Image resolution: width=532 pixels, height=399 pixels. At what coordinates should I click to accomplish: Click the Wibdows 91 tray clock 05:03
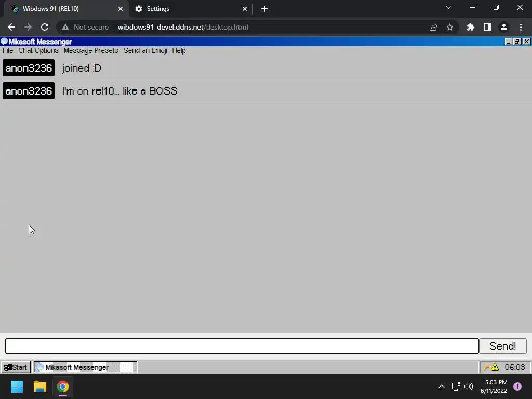(x=515, y=367)
